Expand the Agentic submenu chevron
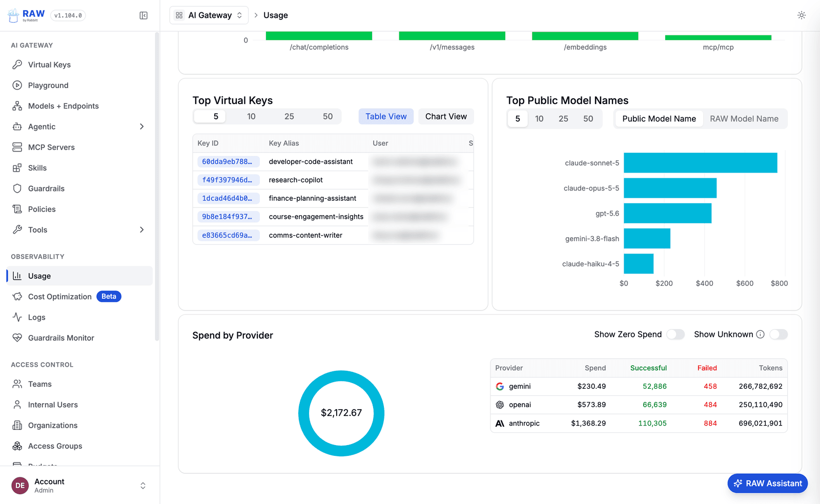Viewport: 820px width, 504px height. 142,127
